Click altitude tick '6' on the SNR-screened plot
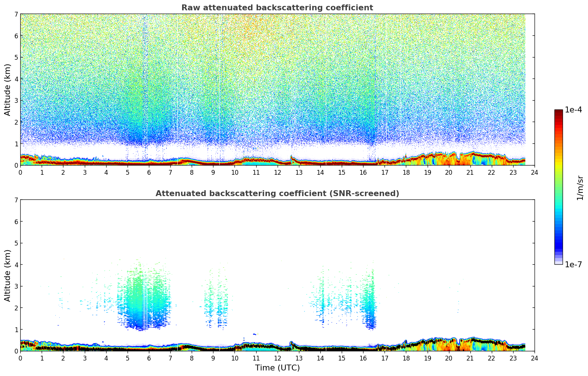Viewport: 588px width, 376px height. (x=16, y=222)
